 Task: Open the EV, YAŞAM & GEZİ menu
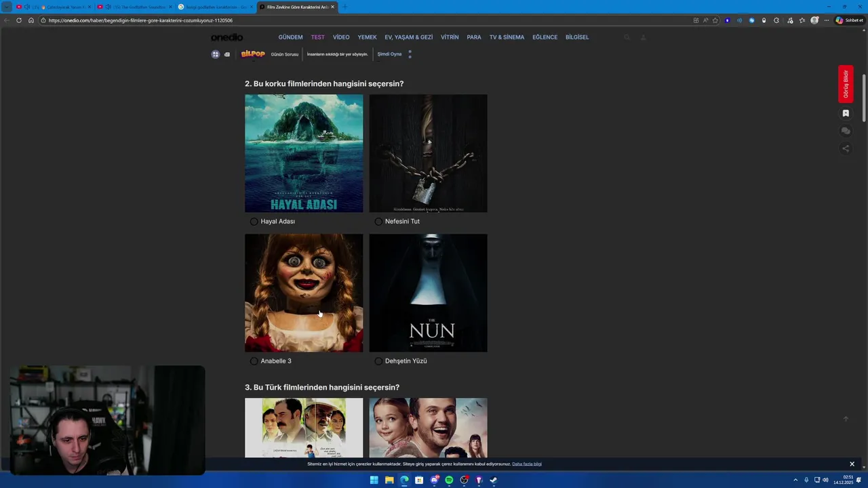[x=408, y=37]
